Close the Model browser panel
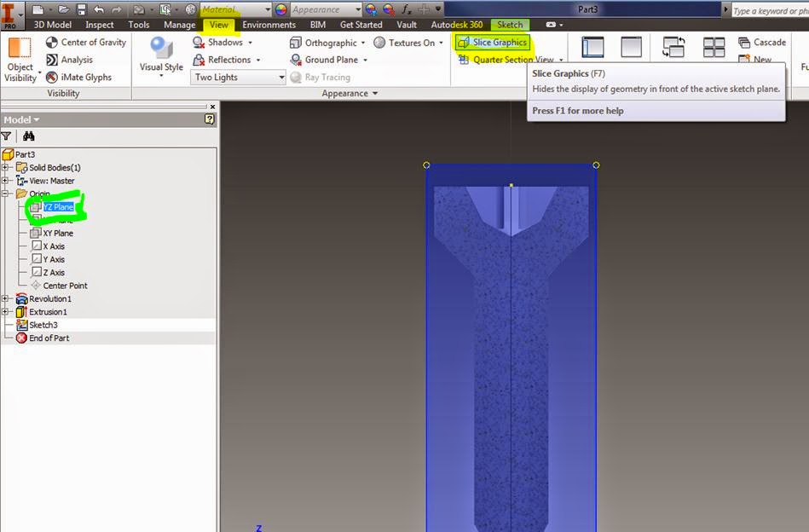The height and width of the screenshot is (532, 809). pos(212,107)
